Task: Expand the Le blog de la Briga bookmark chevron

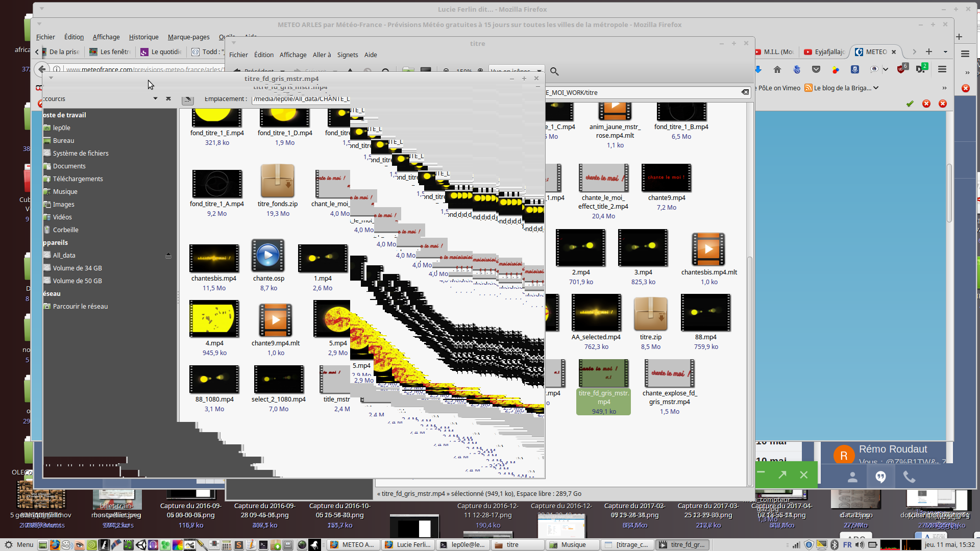Action: pyautogui.click(x=876, y=88)
